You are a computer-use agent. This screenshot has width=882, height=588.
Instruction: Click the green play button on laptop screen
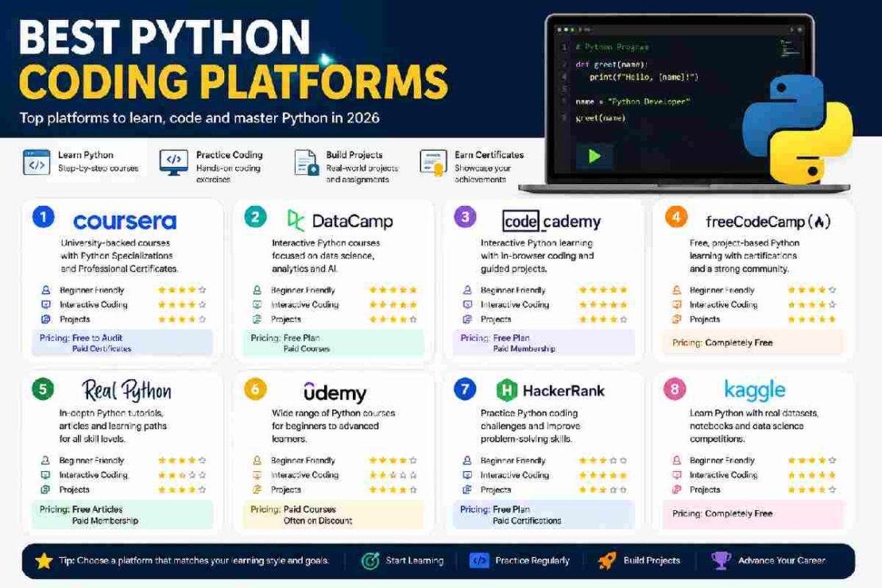click(594, 156)
